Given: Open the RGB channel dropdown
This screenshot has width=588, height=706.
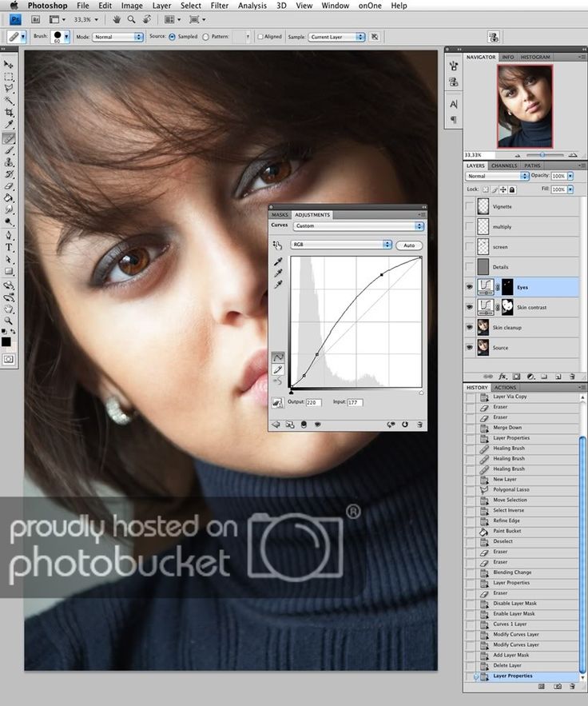Looking at the screenshot, I should [x=341, y=245].
